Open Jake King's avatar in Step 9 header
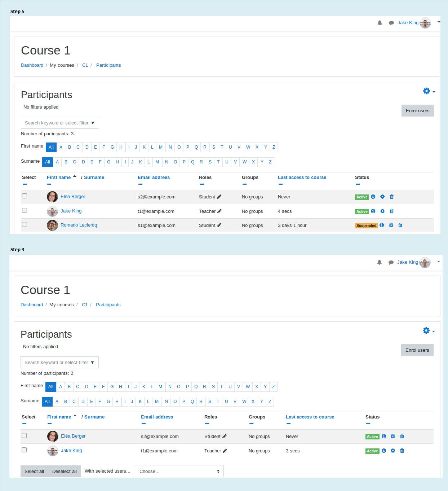This screenshot has width=448, height=491. [x=425, y=263]
